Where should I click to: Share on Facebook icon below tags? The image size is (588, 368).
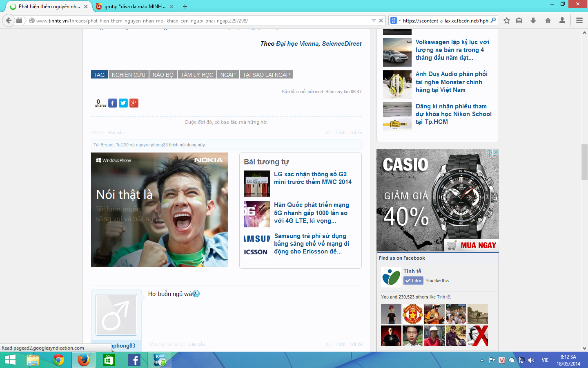pyautogui.click(x=113, y=103)
